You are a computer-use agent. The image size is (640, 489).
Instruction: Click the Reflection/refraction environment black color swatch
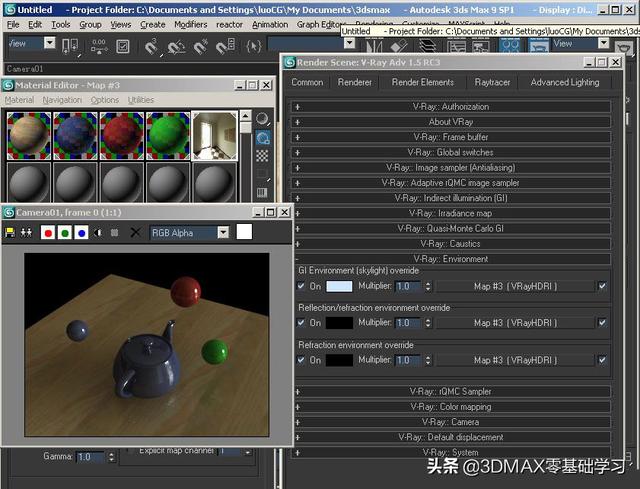click(339, 323)
